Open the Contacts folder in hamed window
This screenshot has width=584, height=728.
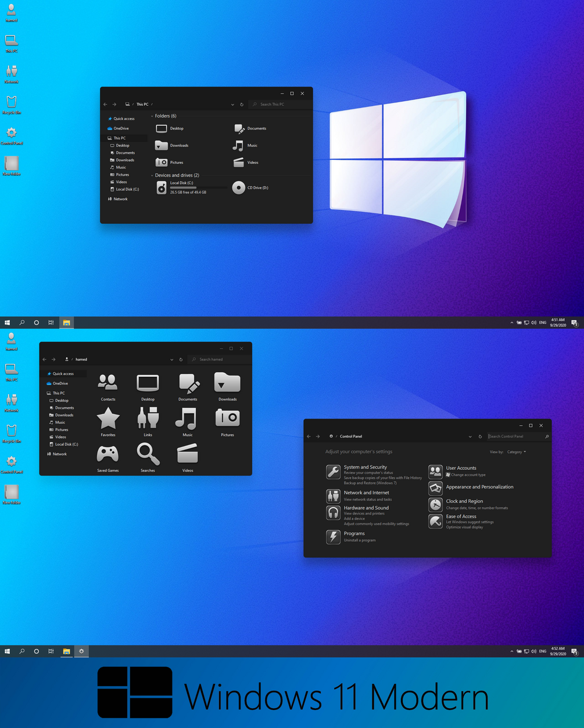[108, 387]
